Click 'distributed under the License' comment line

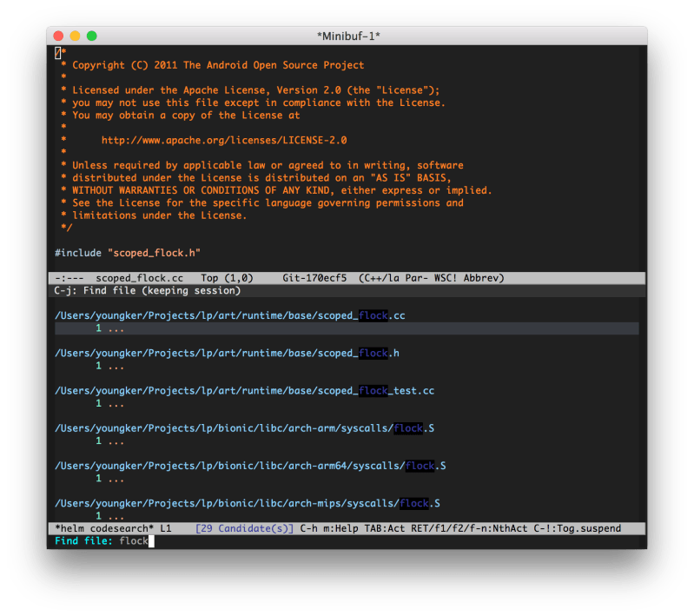256,178
